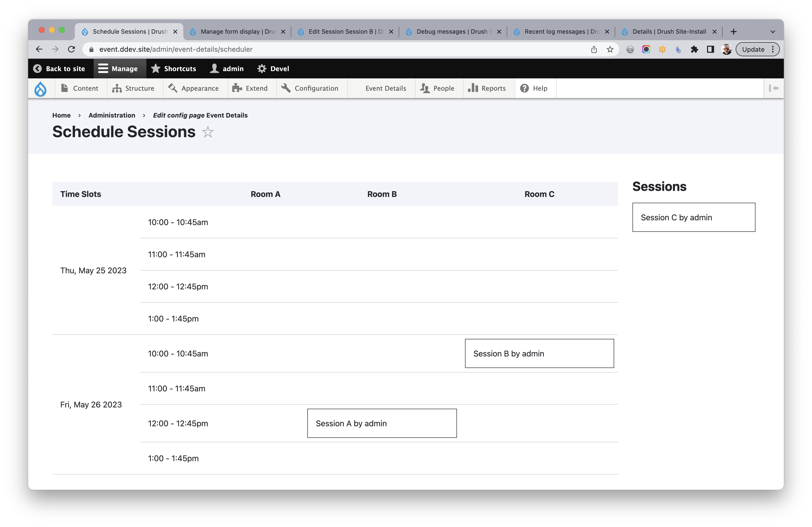Viewport: 812px width, 527px height.
Task: Open Reports via the bar-chart icon
Action: pos(474,88)
